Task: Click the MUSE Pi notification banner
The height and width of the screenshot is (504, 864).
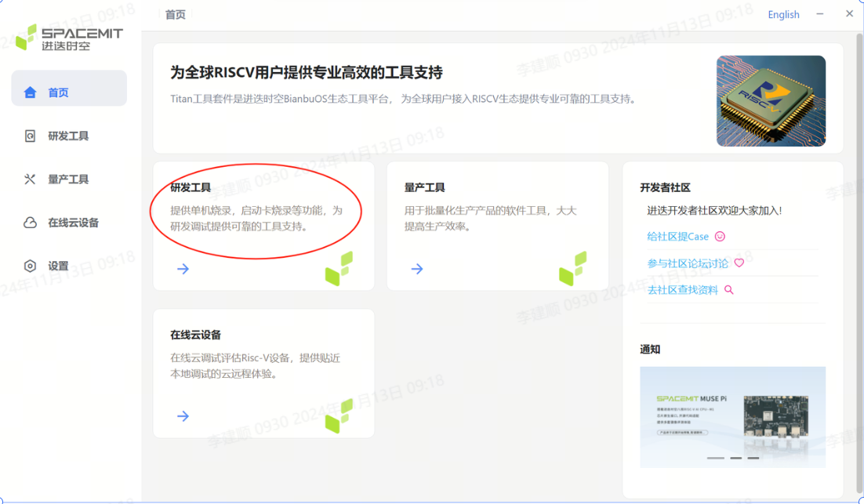Action: point(733,417)
